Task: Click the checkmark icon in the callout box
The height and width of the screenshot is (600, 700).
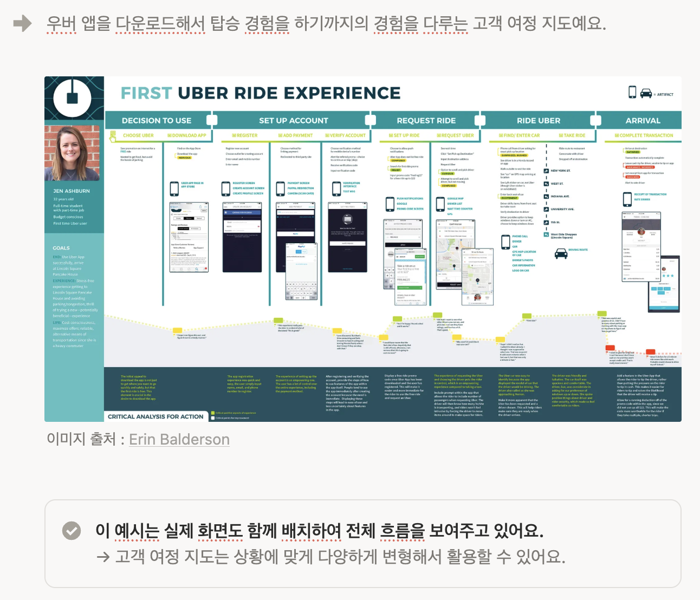Action: (71, 531)
